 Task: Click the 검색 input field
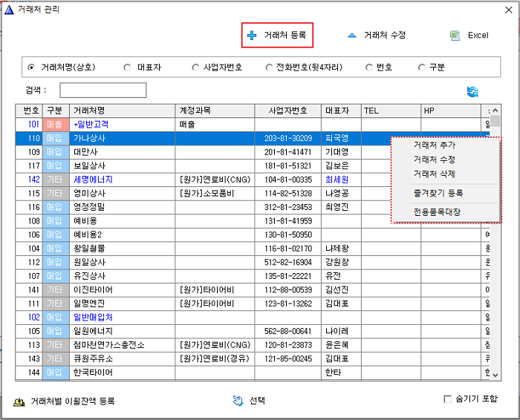coord(103,91)
